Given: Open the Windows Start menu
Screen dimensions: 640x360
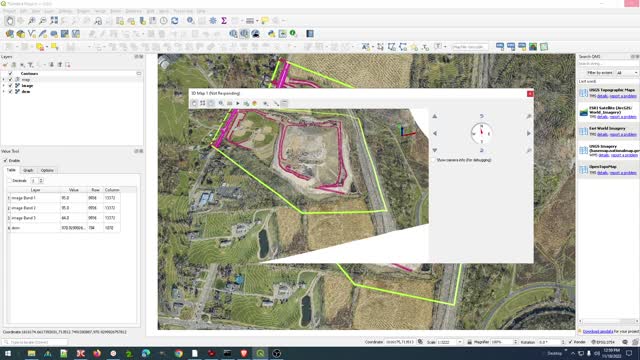Looking at the screenshot, I should pyautogui.click(x=8, y=353).
